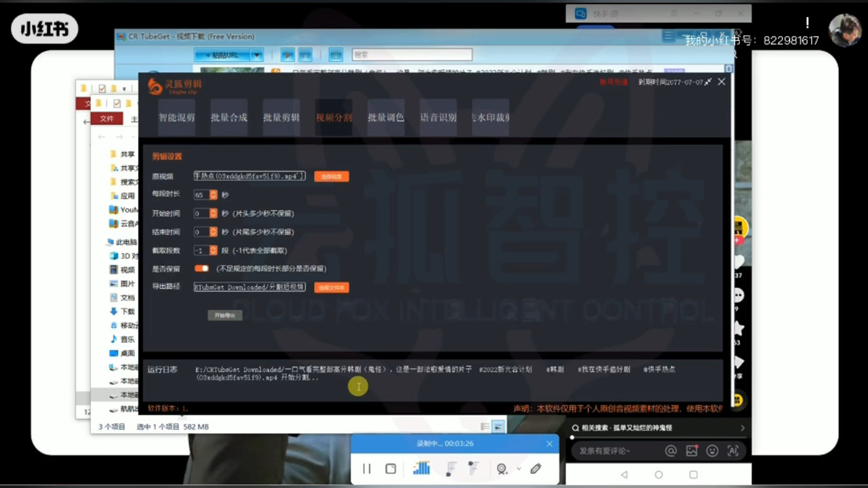This screenshot has width=868, height=488.
Task: Open the 语音识别 tab
Action: (x=438, y=117)
